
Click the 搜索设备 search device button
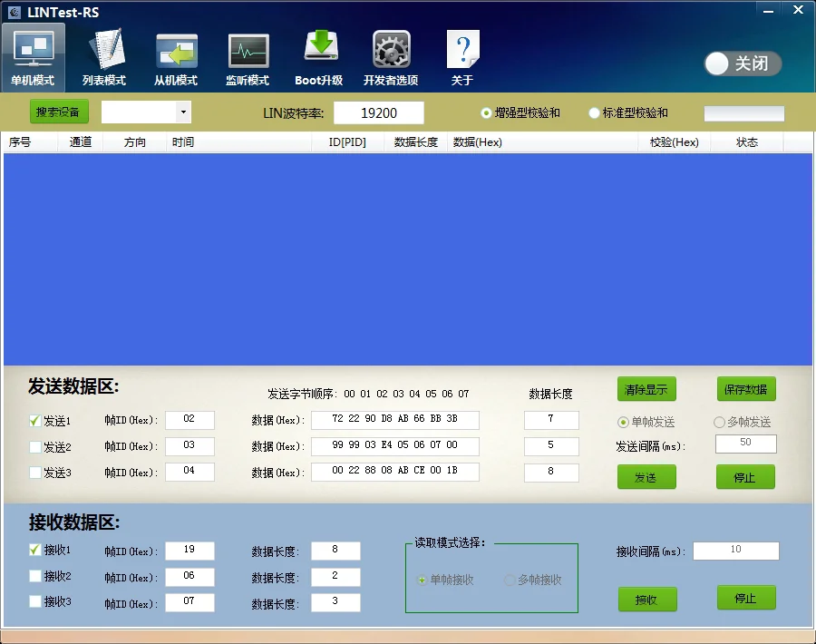(59, 112)
